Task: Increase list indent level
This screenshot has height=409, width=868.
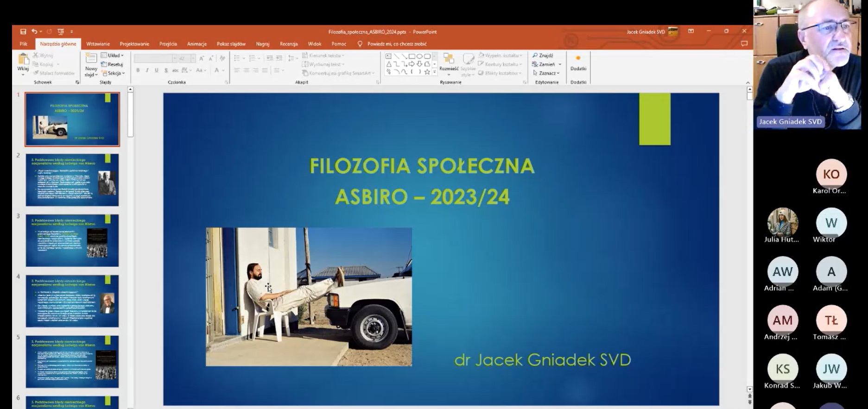Action: [279, 58]
